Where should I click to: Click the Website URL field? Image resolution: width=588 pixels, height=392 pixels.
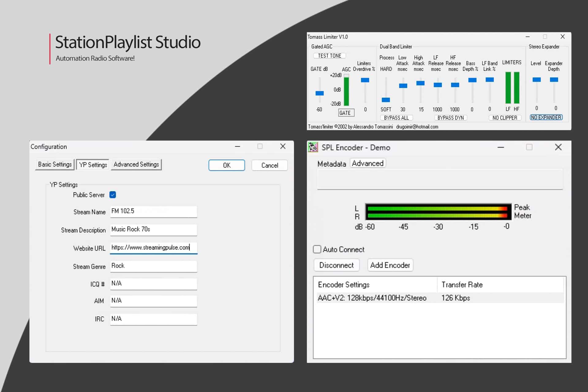coord(153,248)
